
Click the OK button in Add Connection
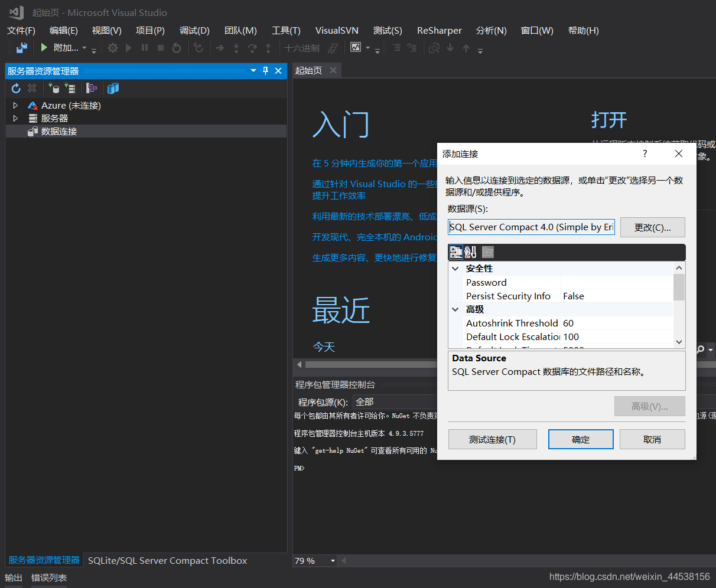coord(581,439)
